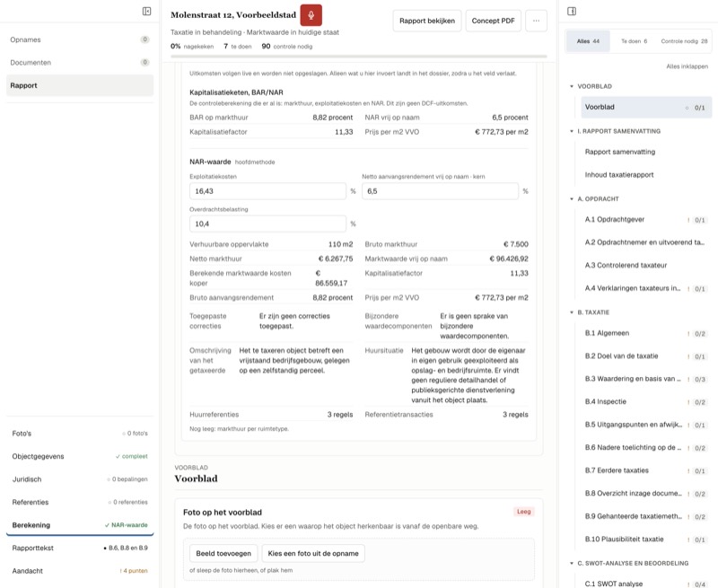Open Documenten in the sidebar

(80, 63)
